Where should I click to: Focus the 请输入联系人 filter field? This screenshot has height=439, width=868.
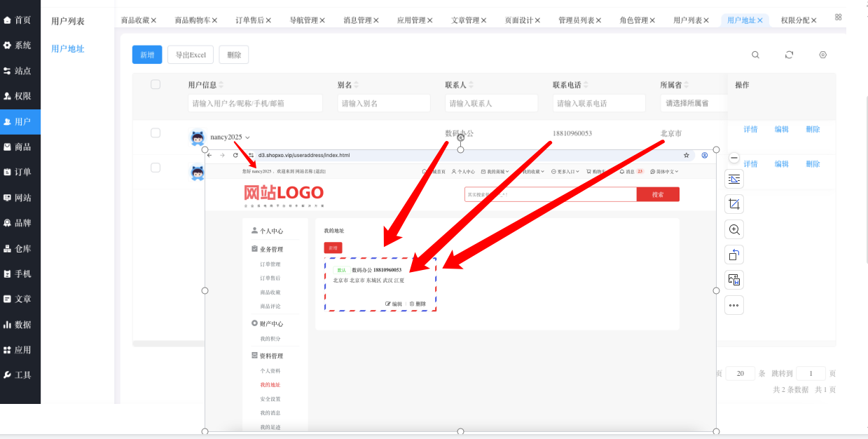tap(491, 103)
